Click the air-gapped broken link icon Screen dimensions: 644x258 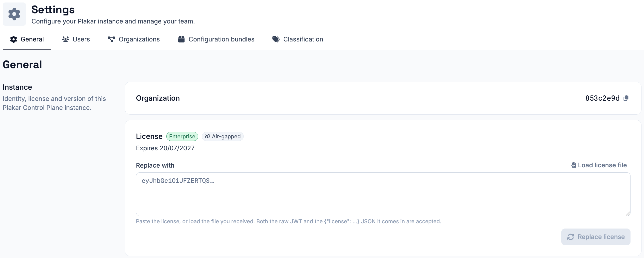click(207, 137)
